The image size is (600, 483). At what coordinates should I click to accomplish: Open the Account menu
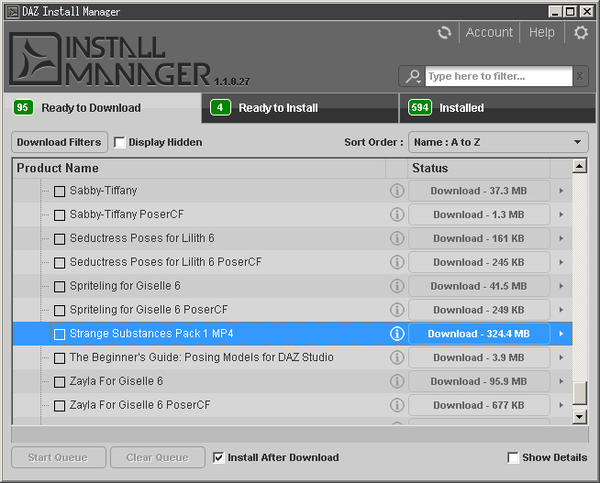click(489, 33)
